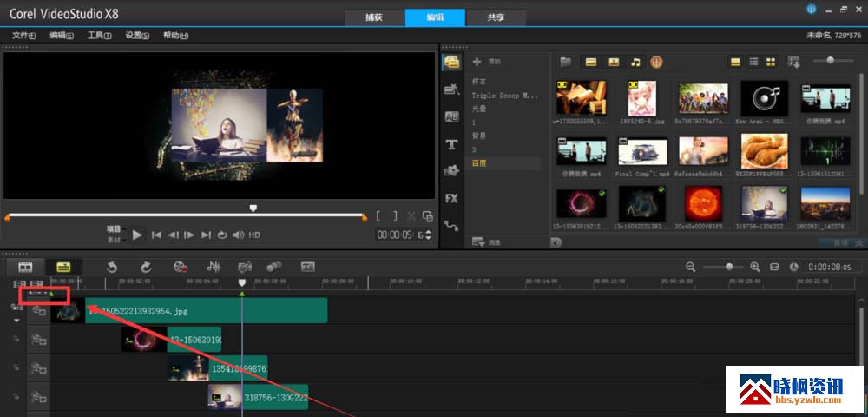
Task: Open the Sound Mixer waveform icon
Action: tap(213, 267)
